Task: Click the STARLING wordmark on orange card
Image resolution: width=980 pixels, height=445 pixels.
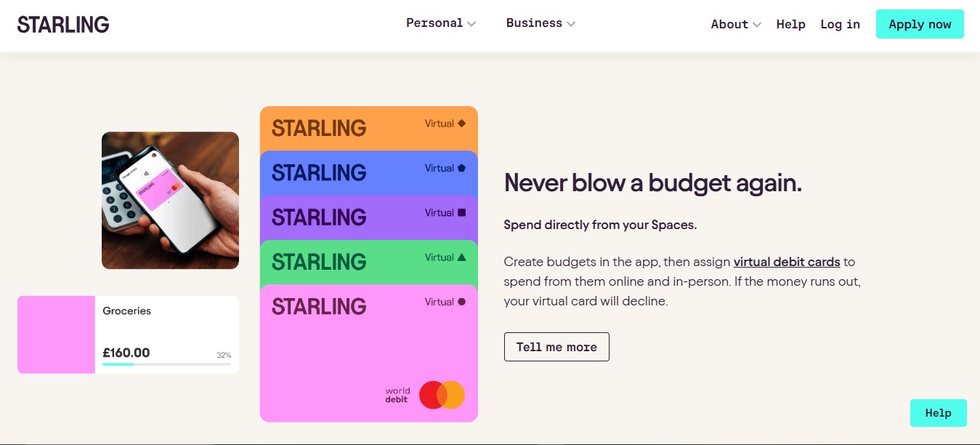Action: [318, 129]
